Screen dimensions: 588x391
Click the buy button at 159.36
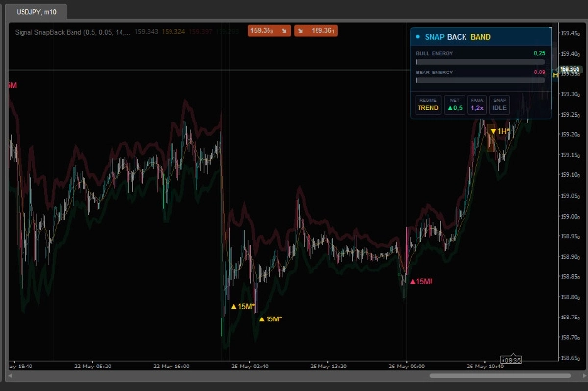[x=316, y=31]
